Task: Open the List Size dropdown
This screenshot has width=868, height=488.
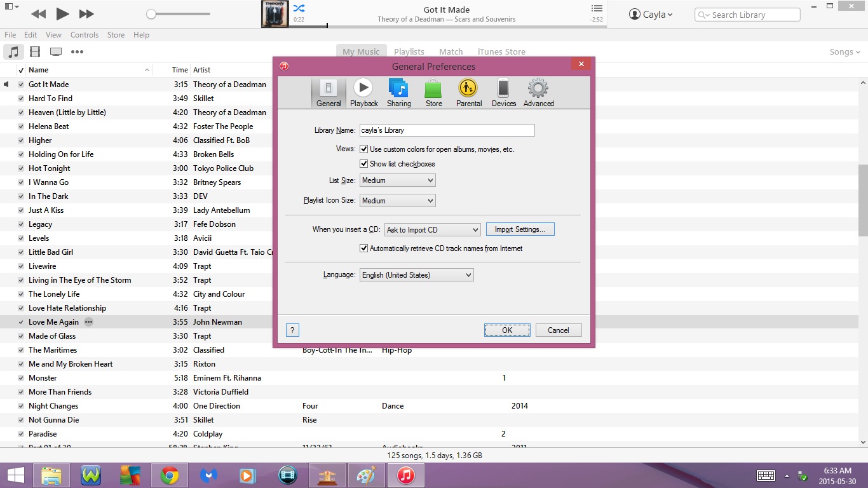Action: [x=397, y=180]
